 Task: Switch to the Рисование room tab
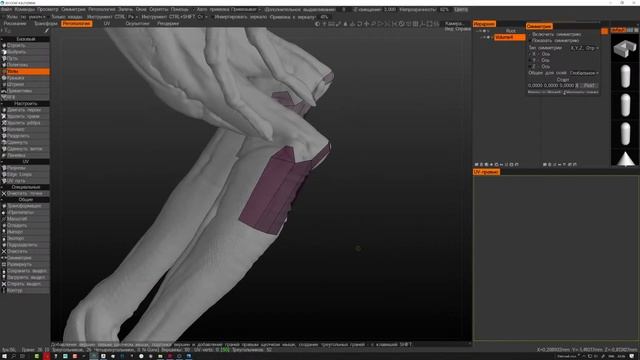click(x=15, y=24)
